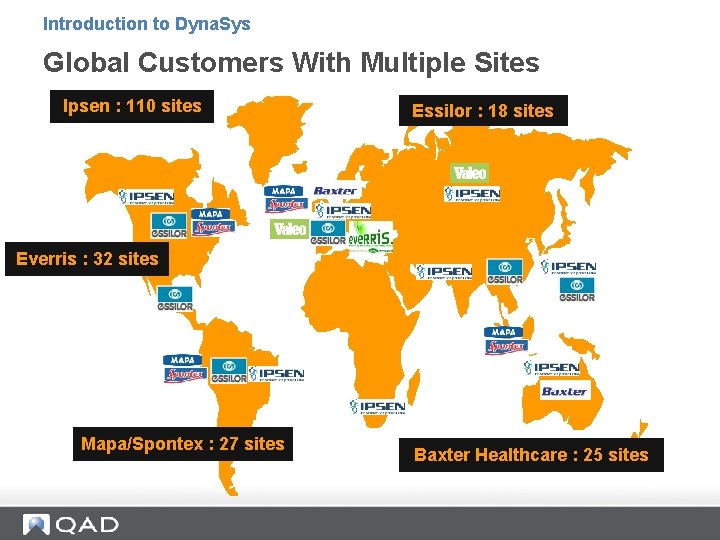Click the Baxter logo on Australia
Screen dimensions: 720x540
click(x=564, y=391)
